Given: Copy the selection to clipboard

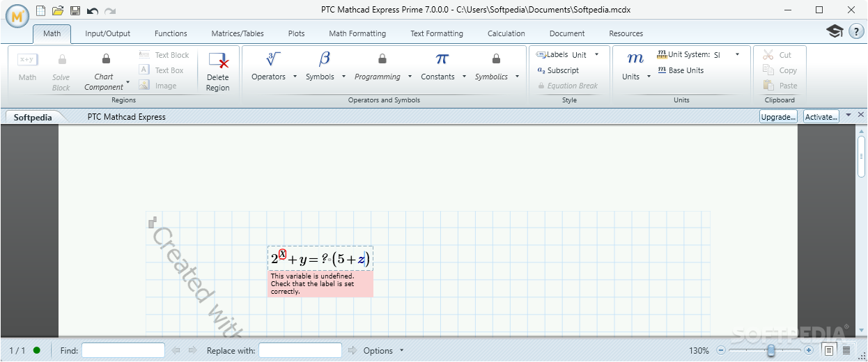Looking at the screenshot, I should 780,70.
